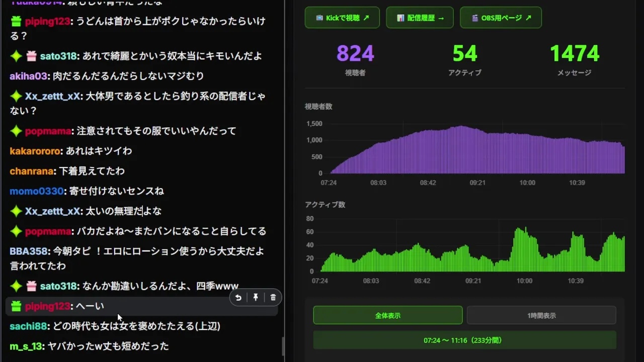The height and width of the screenshot is (362, 644).
Task: Open username BBA358 in chat
Action: [29, 251]
